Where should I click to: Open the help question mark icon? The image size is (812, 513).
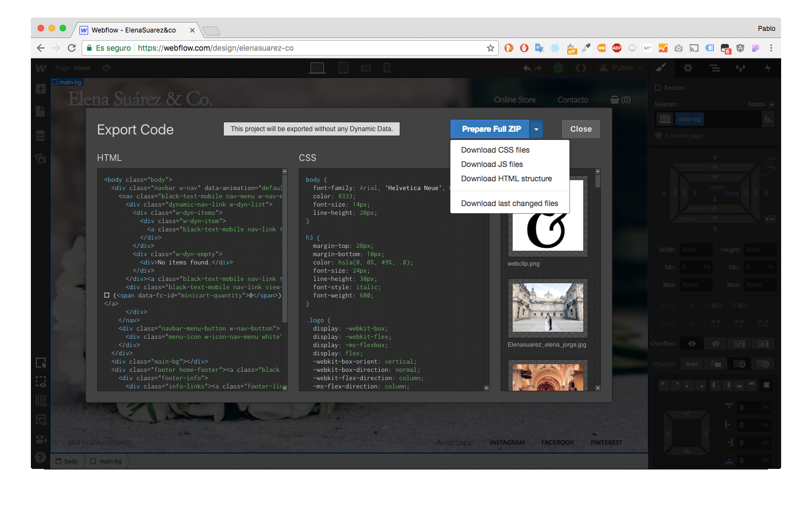pyautogui.click(x=40, y=457)
